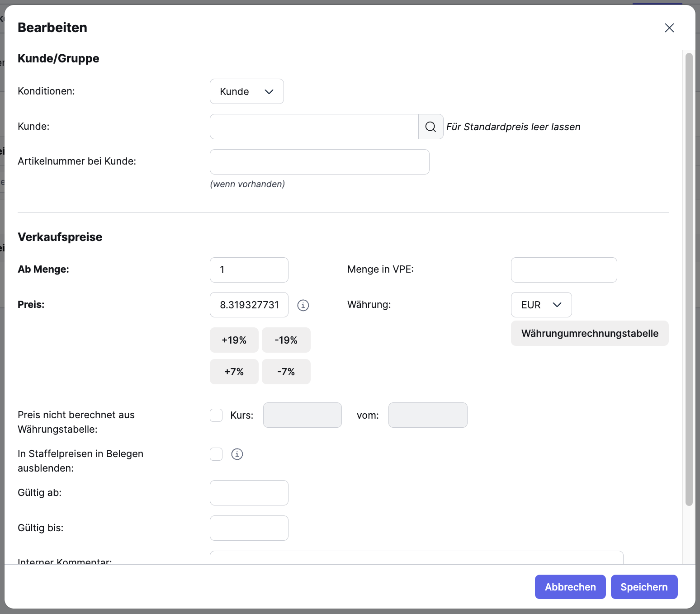Tick the hide in Staffelpreisen checkbox
Image resolution: width=700 pixels, height=614 pixels.
tap(216, 454)
